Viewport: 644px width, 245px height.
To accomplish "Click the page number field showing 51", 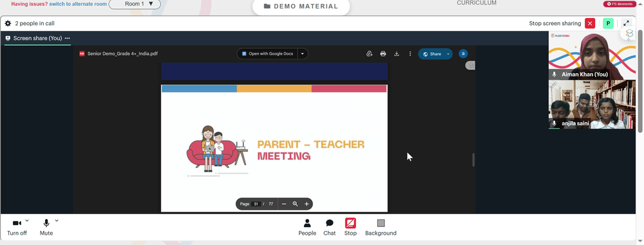I will pos(256,204).
